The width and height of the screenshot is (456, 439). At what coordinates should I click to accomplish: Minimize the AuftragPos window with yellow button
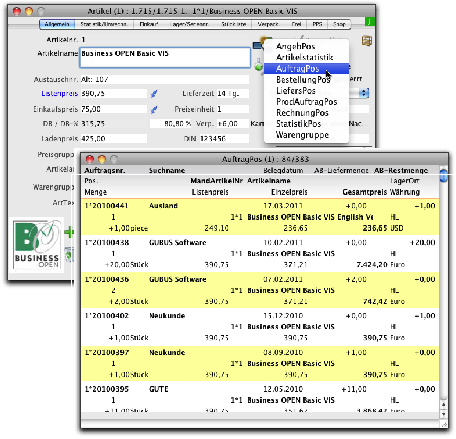pyautogui.click(x=102, y=159)
